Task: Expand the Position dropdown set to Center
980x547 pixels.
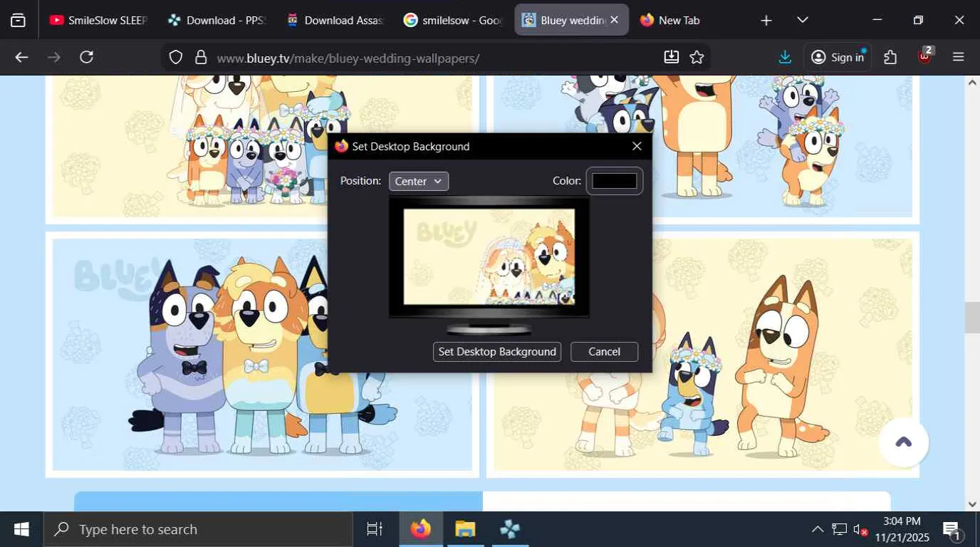Action: coord(419,181)
